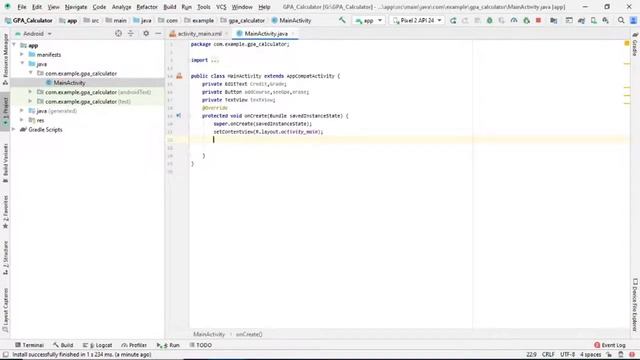Switch to MainActivity.java editor tab
The width and height of the screenshot is (640, 360).
point(265,33)
